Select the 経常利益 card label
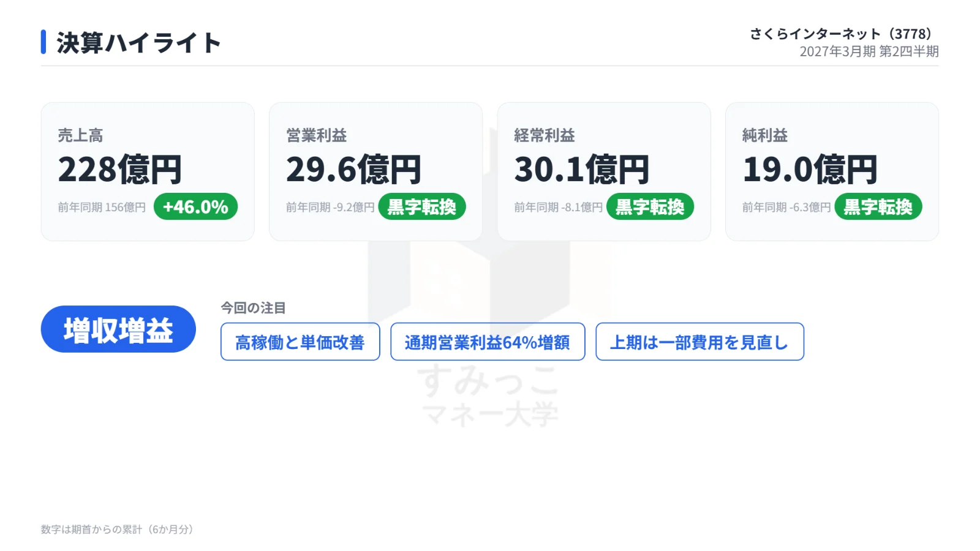The image size is (980, 551). [x=545, y=135]
